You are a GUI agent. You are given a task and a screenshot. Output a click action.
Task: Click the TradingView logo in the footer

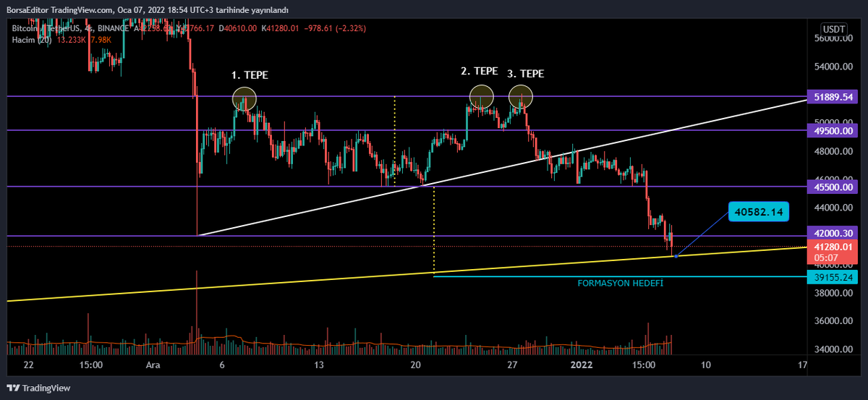(x=39, y=388)
